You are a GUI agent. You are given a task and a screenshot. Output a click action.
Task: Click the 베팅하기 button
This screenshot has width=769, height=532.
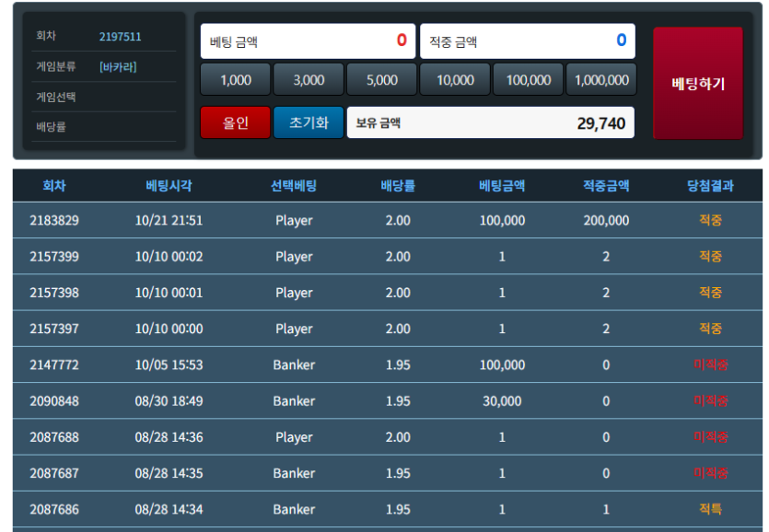[x=698, y=84]
